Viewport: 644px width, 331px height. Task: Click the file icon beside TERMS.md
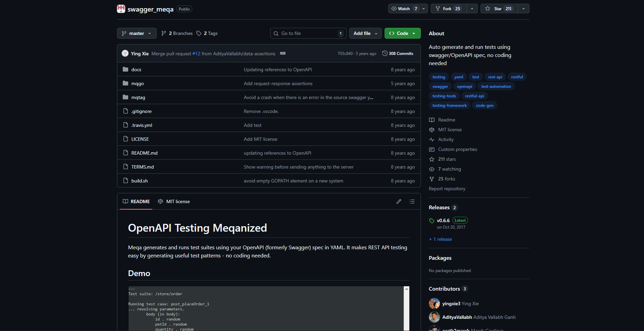[x=125, y=167]
